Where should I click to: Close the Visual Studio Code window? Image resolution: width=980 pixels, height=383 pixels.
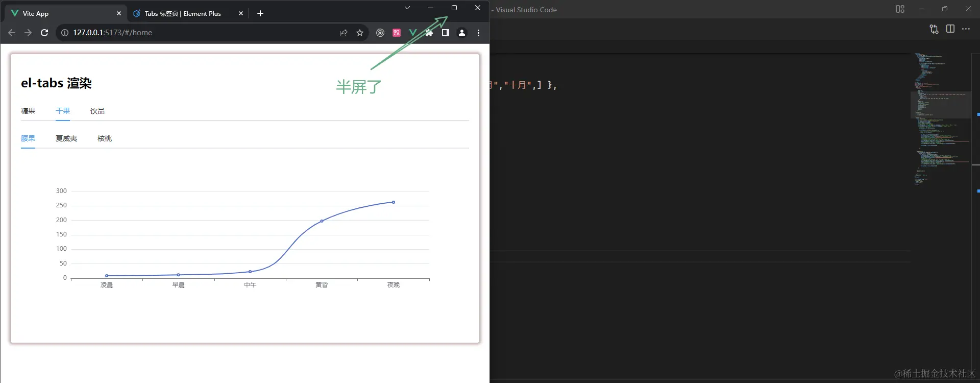point(968,9)
